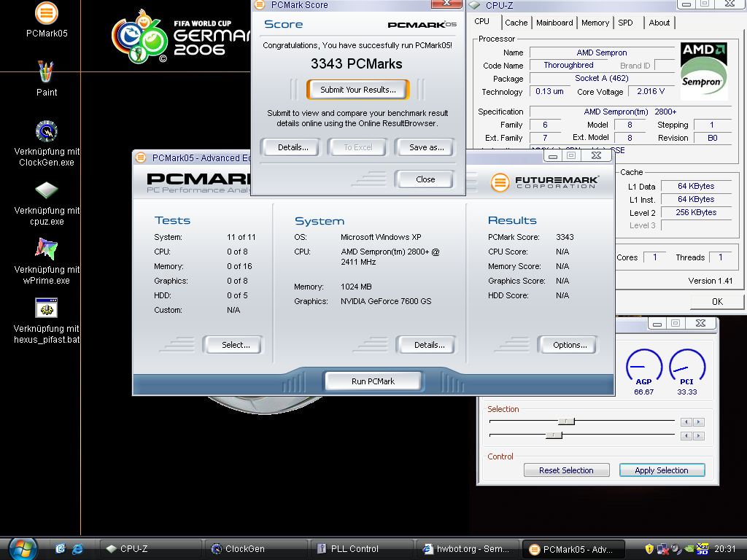Click Options under the Results section

[x=568, y=345]
